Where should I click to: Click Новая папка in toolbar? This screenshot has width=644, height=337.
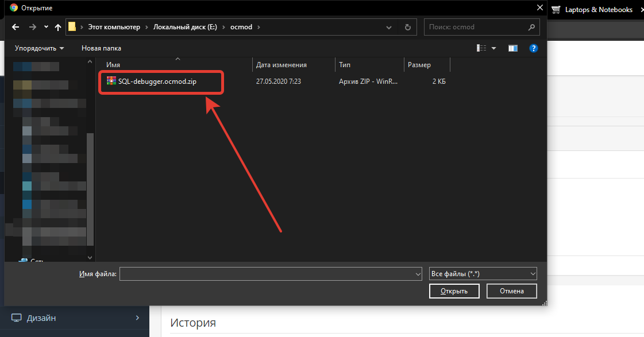click(101, 48)
